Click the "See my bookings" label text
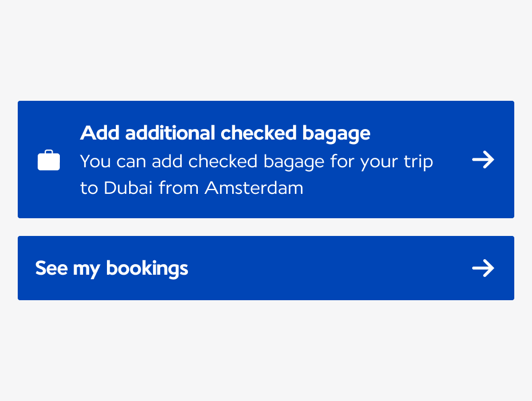Screen dimensions: 532x401 [111, 269]
